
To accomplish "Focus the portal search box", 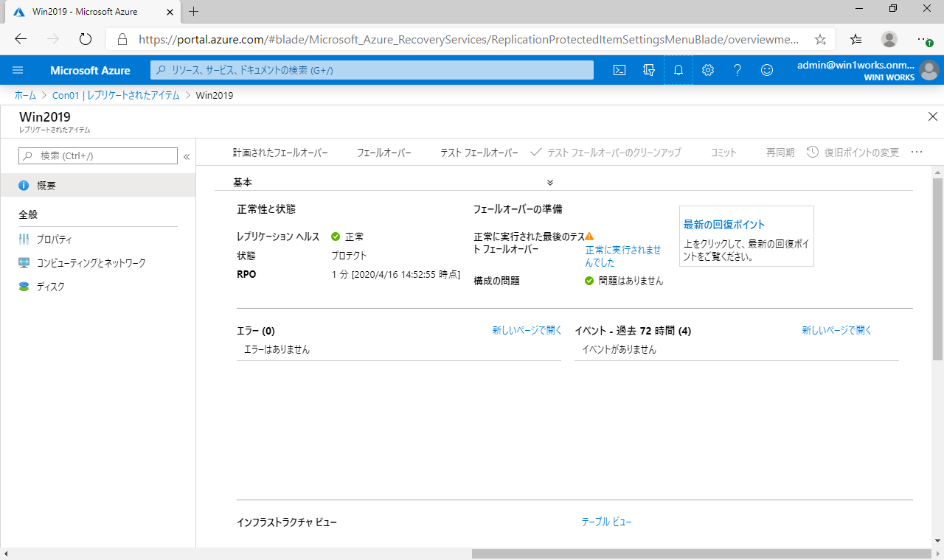I will click(x=372, y=70).
